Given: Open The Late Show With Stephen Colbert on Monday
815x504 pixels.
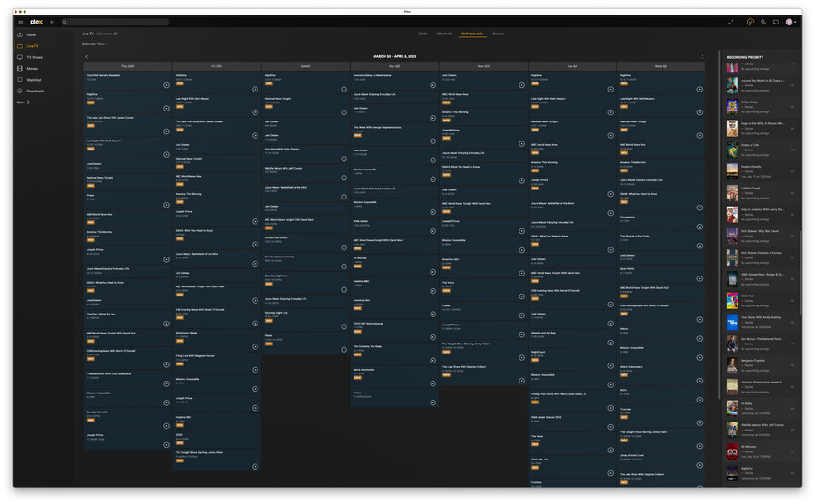Looking at the screenshot, I should pyautogui.click(x=483, y=373).
